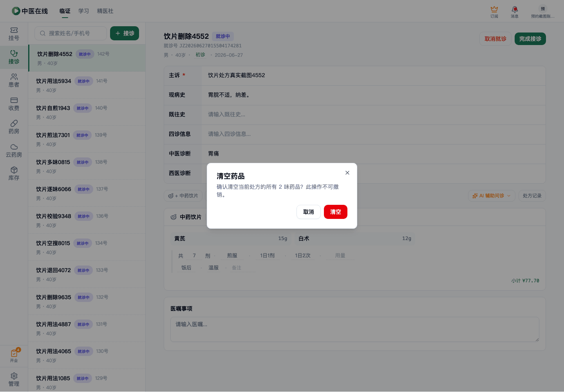Click the 7 剂 count field
The width and height of the screenshot is (564, 392).
194,256
